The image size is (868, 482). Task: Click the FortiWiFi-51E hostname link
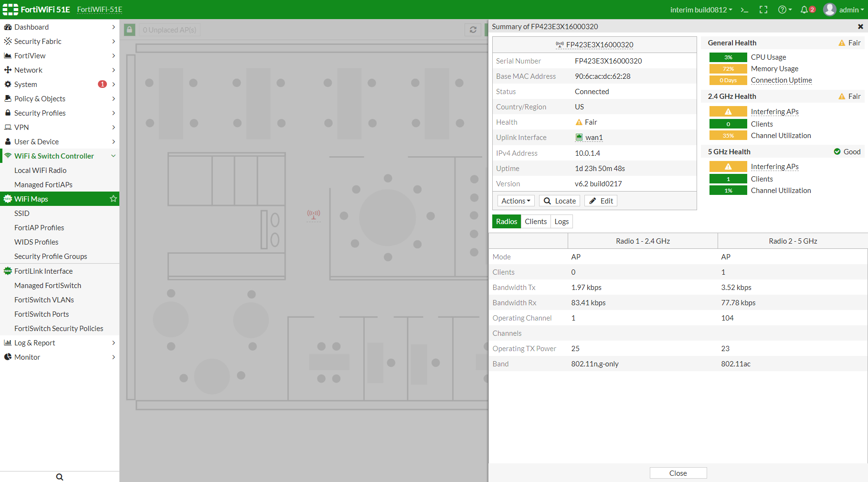(99, 10)
